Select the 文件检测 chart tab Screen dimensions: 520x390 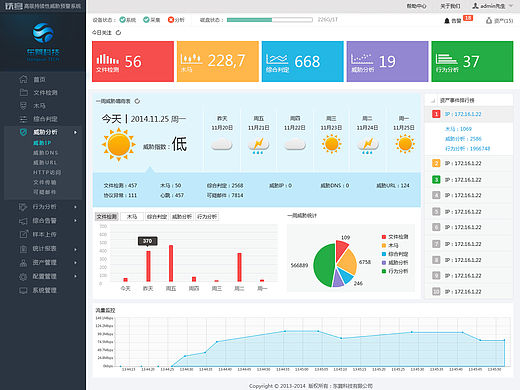point(107,217)
